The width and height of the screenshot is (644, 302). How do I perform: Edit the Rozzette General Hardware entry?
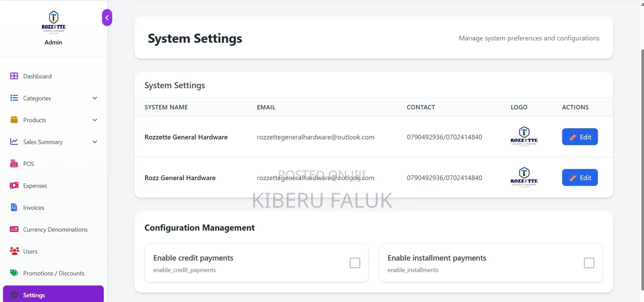(x=580, y=137)
